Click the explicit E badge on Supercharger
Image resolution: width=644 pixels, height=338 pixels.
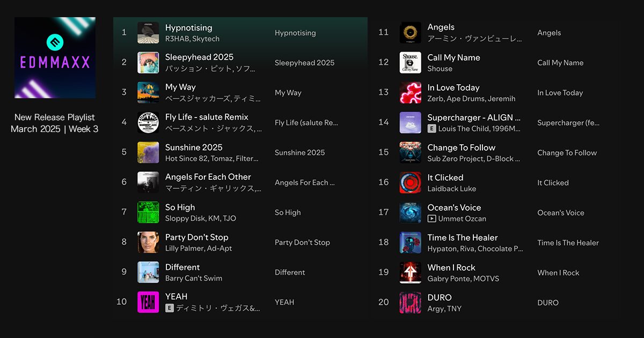(431, 129)
